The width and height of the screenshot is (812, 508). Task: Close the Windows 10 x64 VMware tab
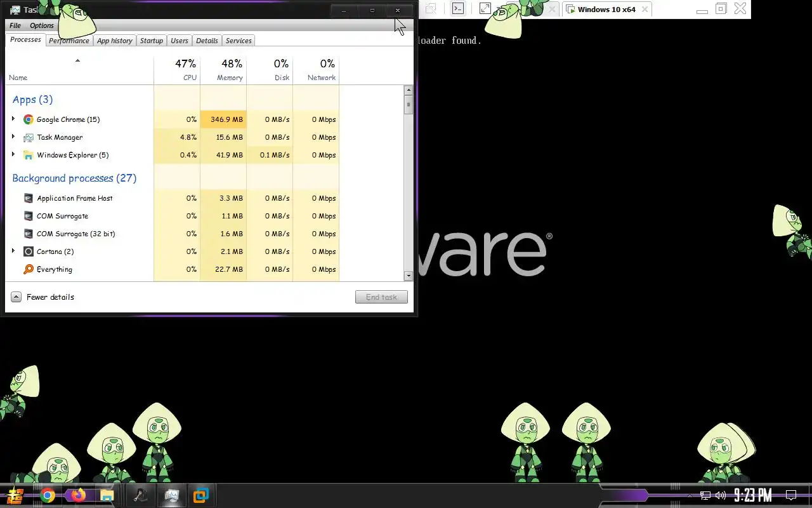pyautogui.click(x=645, y=10)
